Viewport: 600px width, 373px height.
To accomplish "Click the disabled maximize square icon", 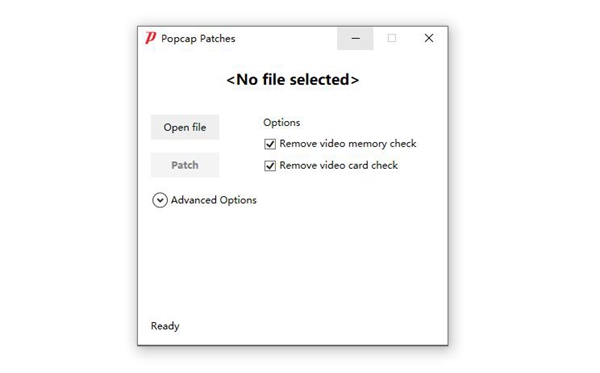I will click(x=392, y=38).
